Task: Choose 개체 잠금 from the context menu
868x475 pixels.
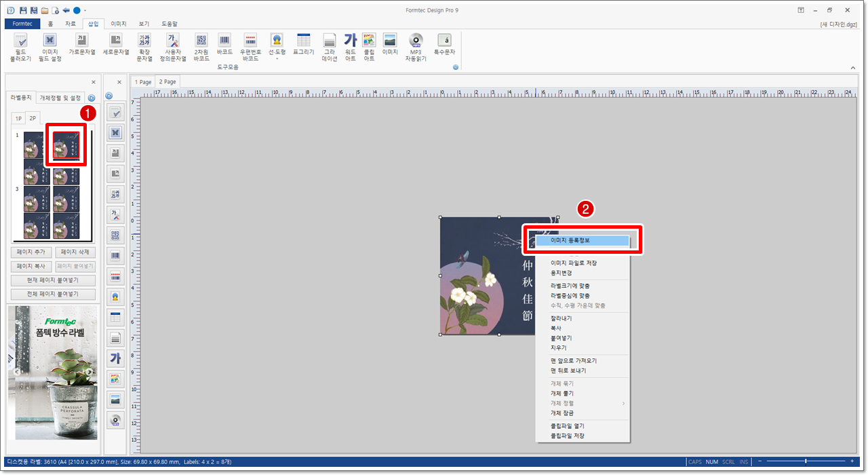Action: click(x=583, y=413)
